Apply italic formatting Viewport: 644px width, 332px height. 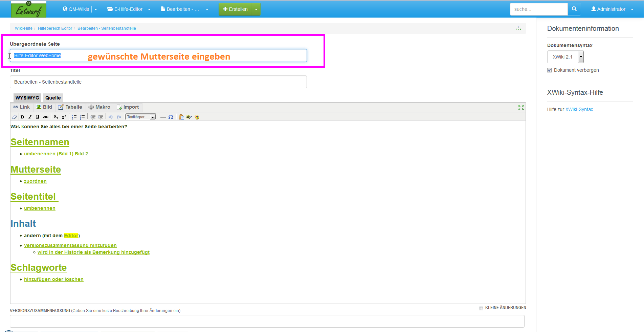pyautogui.click(x=30, y=117)
